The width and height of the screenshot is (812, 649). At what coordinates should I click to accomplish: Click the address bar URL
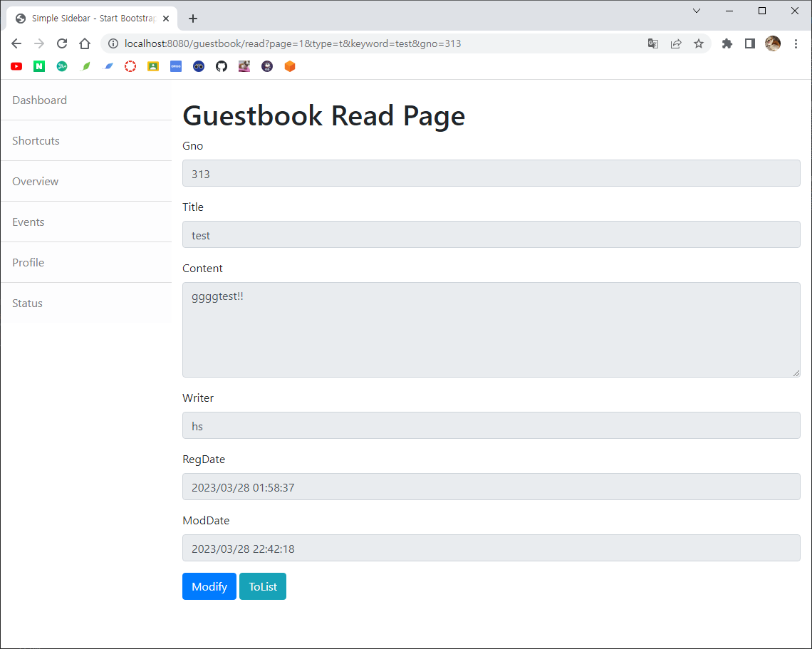tap(293, 43)
